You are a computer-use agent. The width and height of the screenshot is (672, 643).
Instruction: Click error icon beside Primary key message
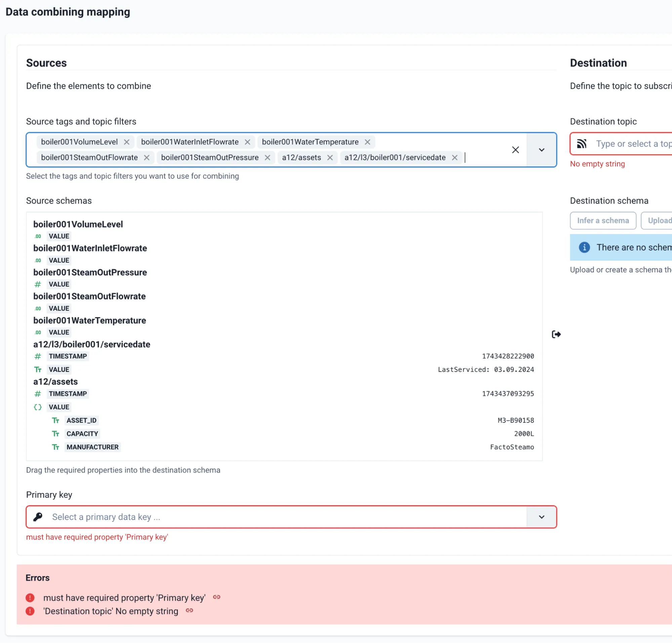click(30, 598)
